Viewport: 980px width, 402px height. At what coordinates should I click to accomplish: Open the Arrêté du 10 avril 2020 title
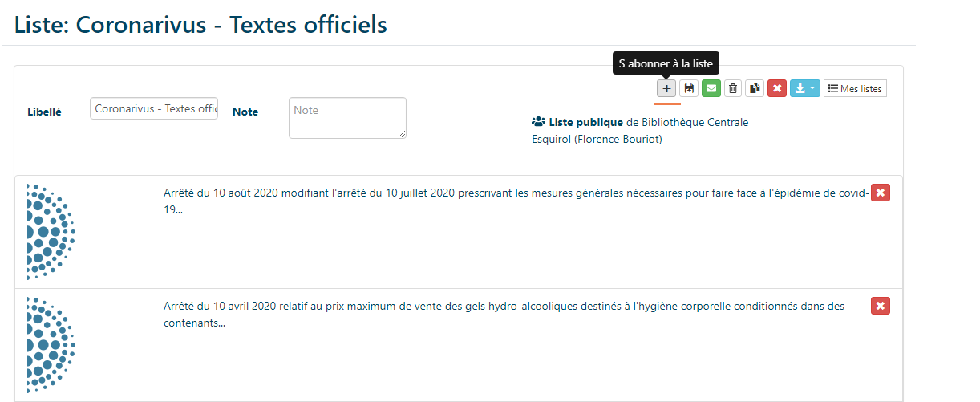point(504,314)
